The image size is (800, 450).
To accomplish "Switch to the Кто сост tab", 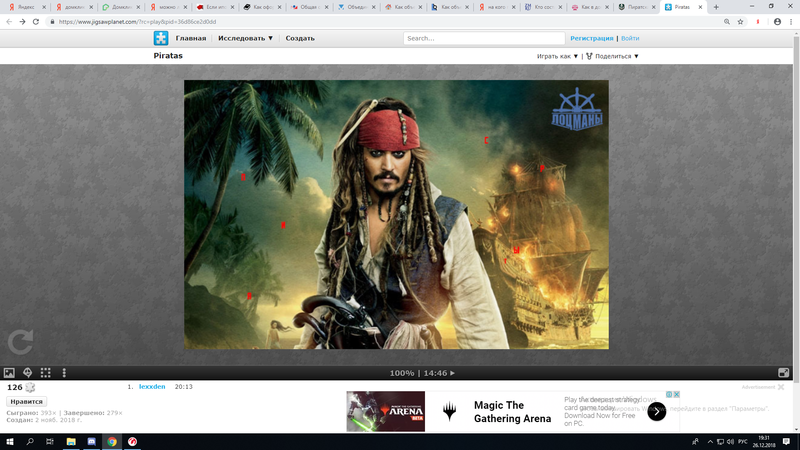I will pos(542,7).
